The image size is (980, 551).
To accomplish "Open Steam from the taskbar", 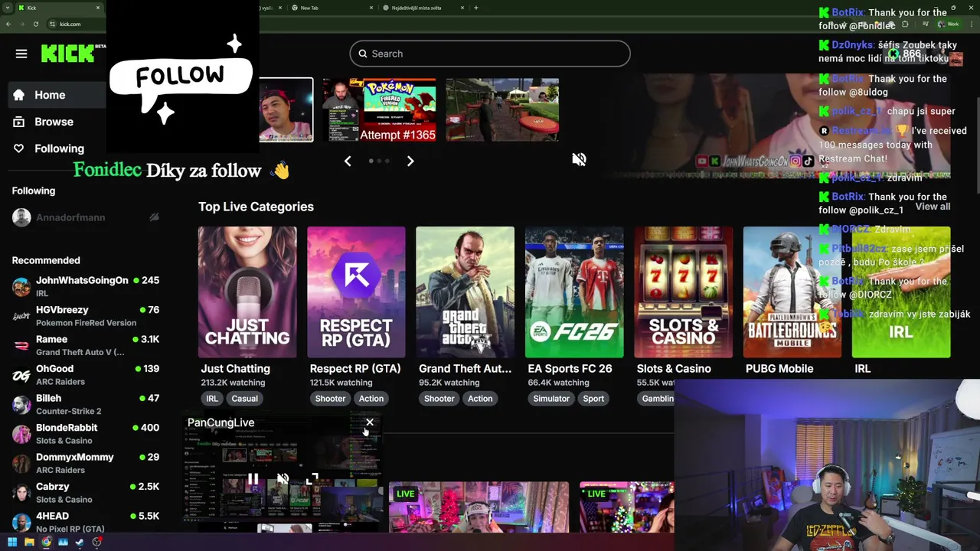I will (80, 542).
